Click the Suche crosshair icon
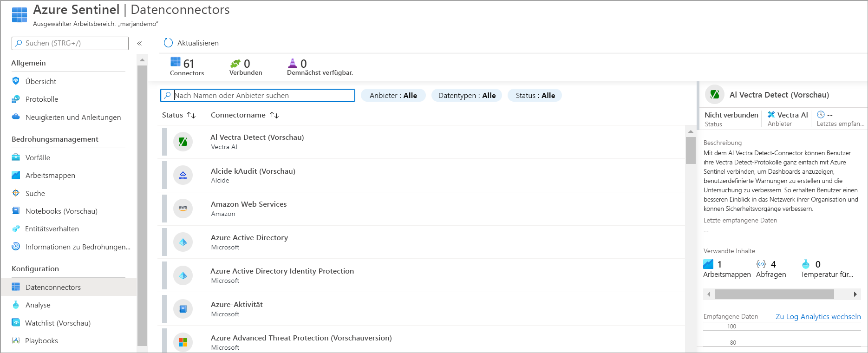This screenshot has height=353, width=868. point(16,193)
